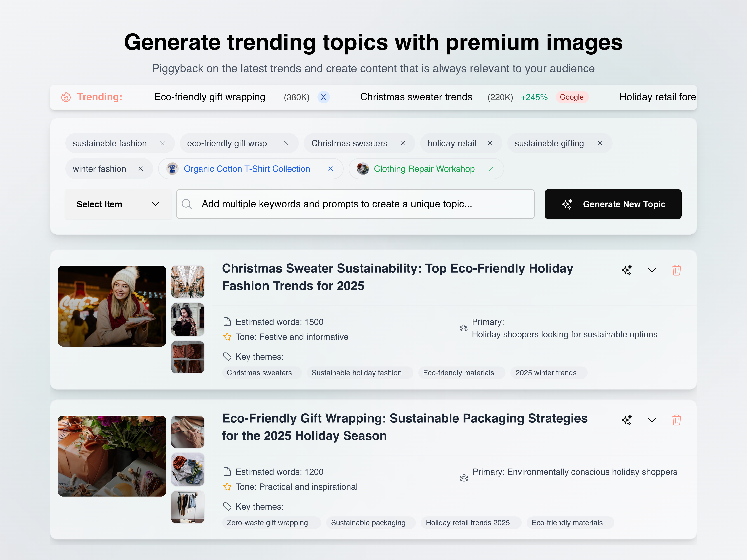Regenerate Eco-Friendly Gift Wrapping topic sparkle icon
747x560 pixels.
pos(626,420)
